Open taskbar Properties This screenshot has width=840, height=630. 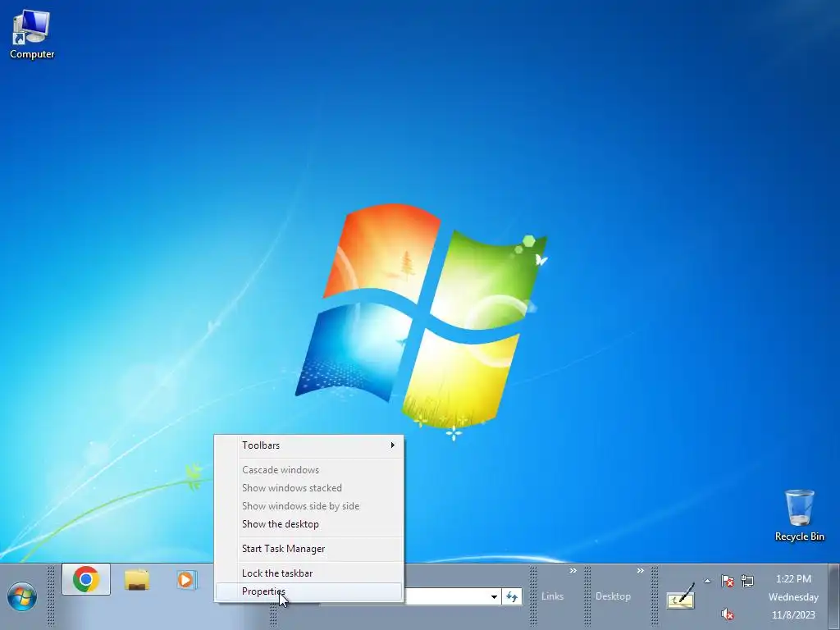(308, 591)
